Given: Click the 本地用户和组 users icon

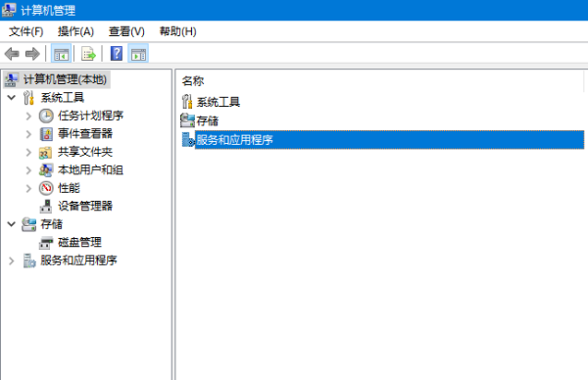Looking at the screenshot, I should coord(46,170).
